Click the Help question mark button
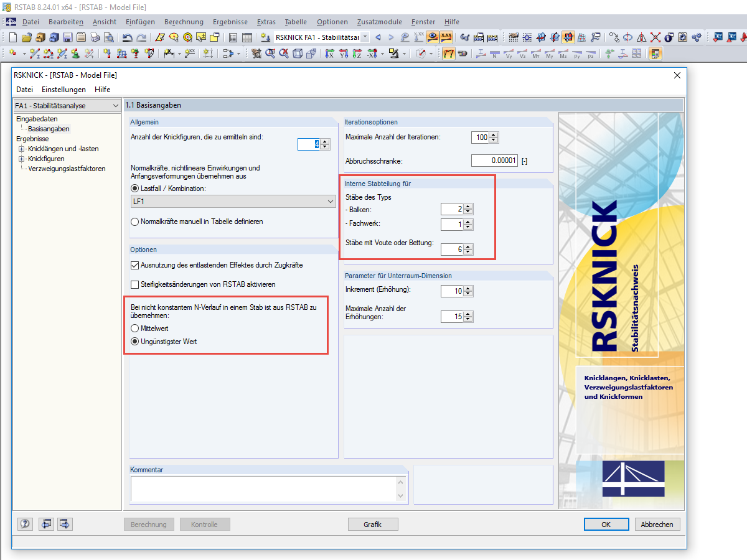 25,524
